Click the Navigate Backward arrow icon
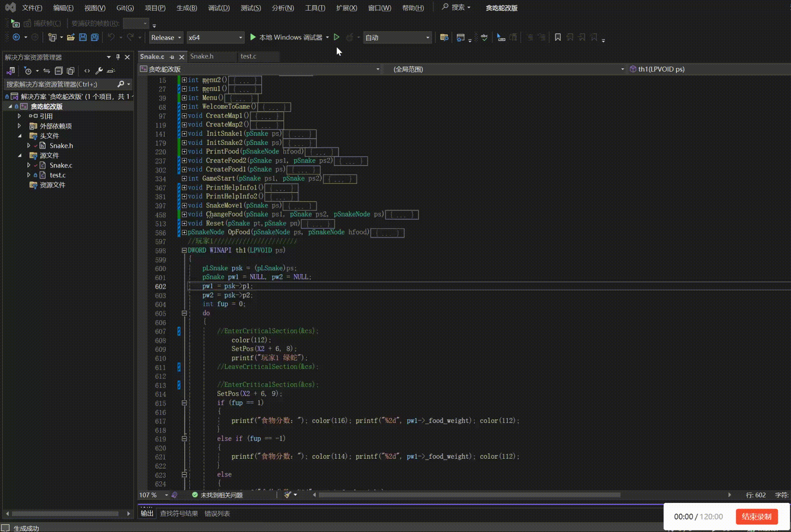The image size is (791, 532). (x=16, y=37)
